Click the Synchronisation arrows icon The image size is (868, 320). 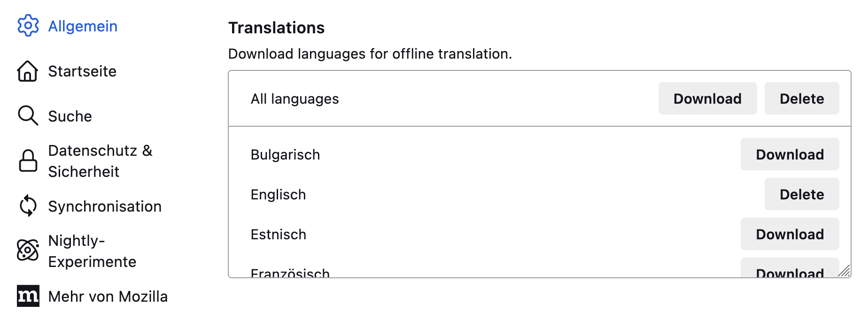tap(28, 206)
